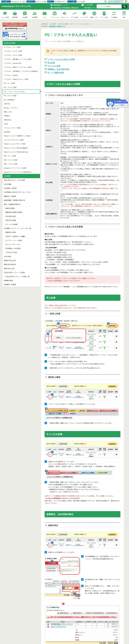Open 注文の統合 in sidebar
Screen dimensions: 129x644
point(21,257)
